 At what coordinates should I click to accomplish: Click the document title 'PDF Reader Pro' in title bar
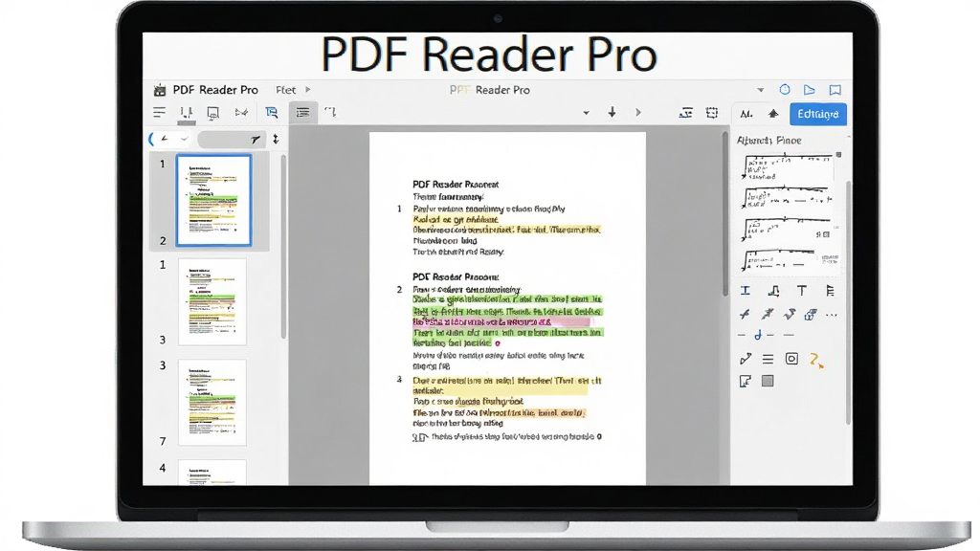click(490, 90)
